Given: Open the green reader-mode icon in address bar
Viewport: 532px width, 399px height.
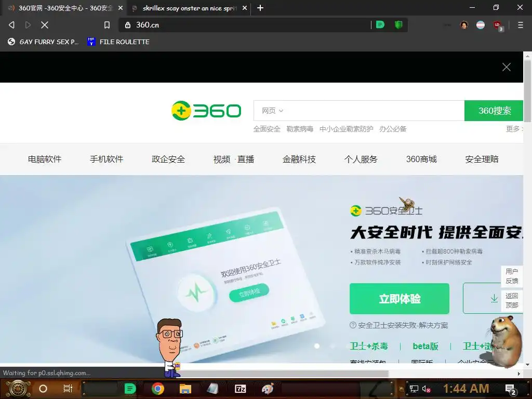Looking at the screenshot, I should pyautogui.click(x=380, y=25).
